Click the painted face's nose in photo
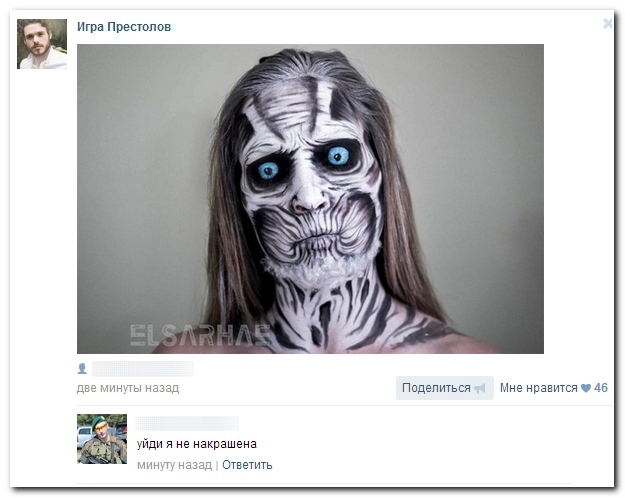Screen dimensions: 625x498 pos(310,196)
